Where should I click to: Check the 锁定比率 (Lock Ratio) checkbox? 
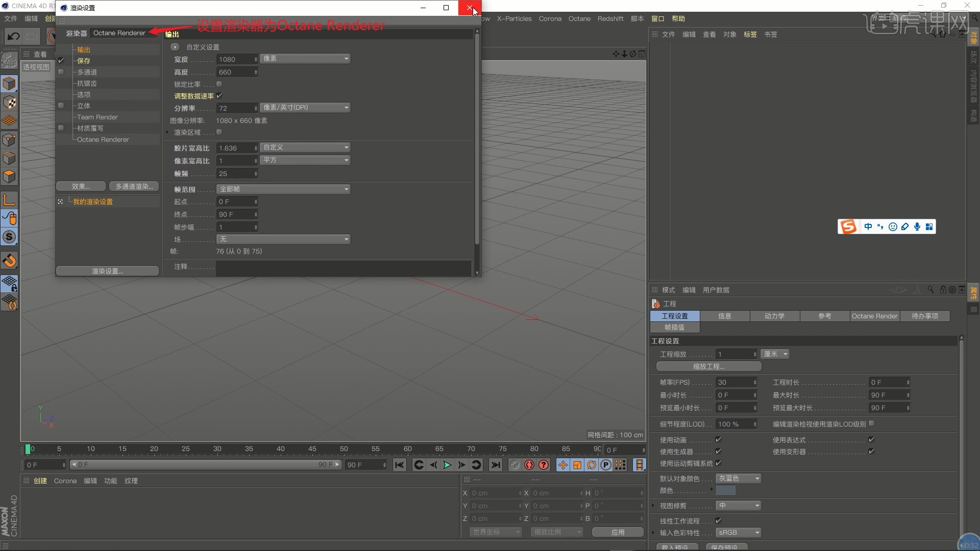(x=219, y=84)
